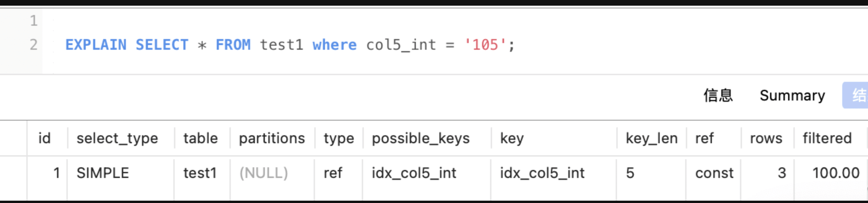Click line number 2 in editor gutter
Viewport: 868px width, 203px height.
tap(33, 45)
